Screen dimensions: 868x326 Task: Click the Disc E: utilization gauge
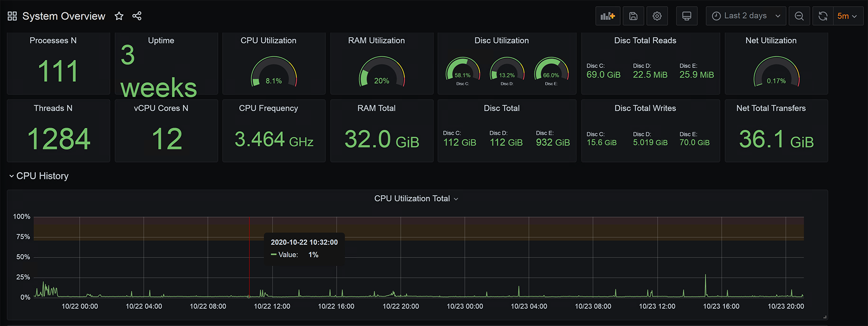pyautogui.click(x=551, y=71)
